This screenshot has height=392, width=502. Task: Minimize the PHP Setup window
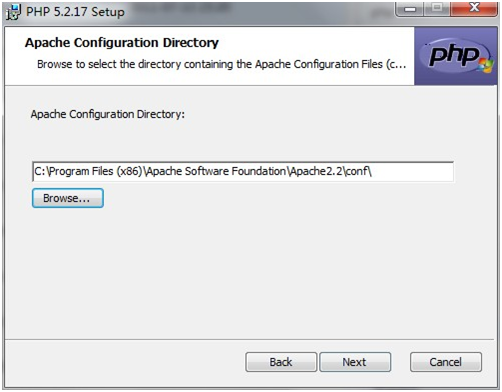[410, 9]
